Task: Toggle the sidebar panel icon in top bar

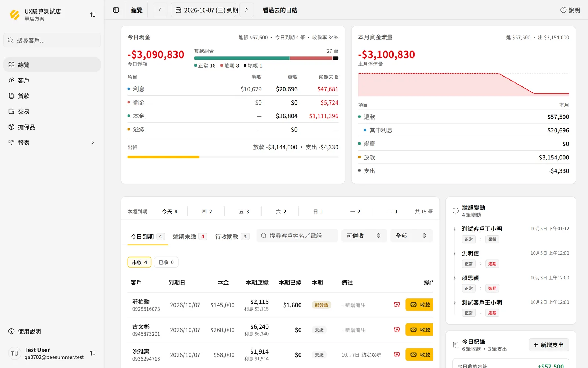Action: [116, 10]
